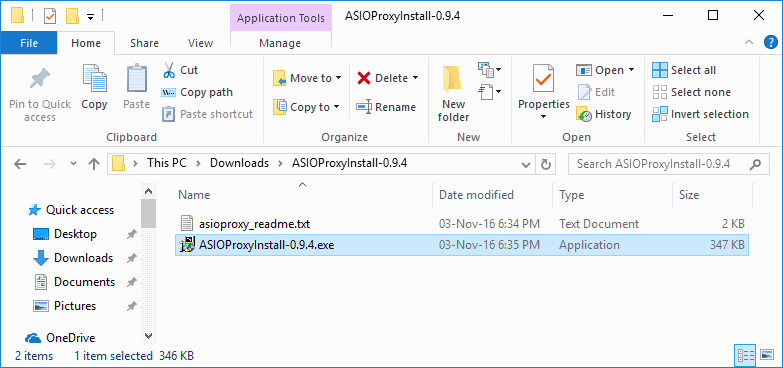Rename the selected file

point(386,107)
